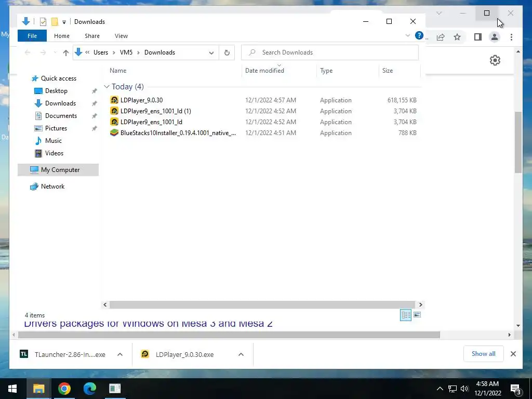Select Quick access in navigation pane

point(58,78)
